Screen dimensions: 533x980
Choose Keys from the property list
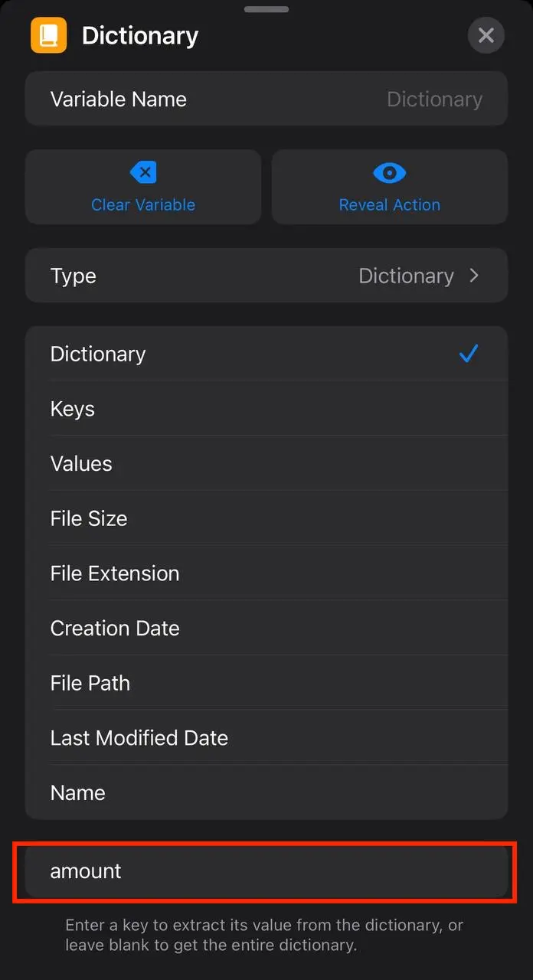tap(266, 409)
